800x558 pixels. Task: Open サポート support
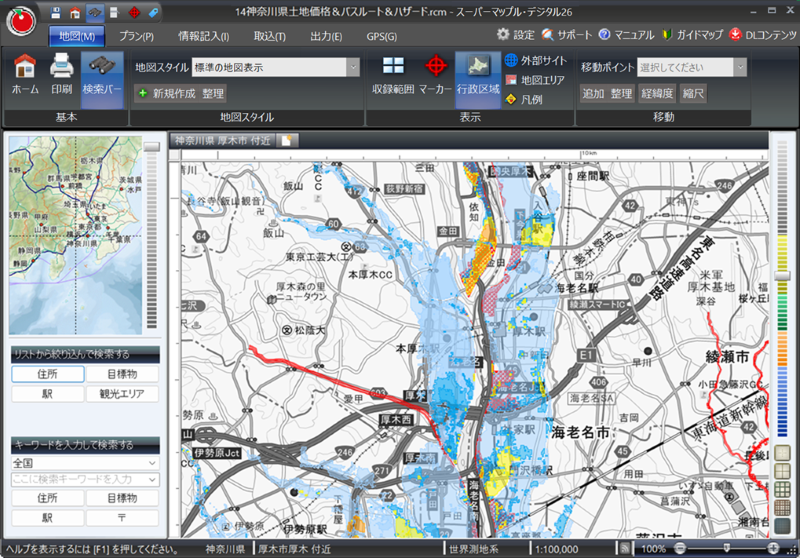click(566, 35)
